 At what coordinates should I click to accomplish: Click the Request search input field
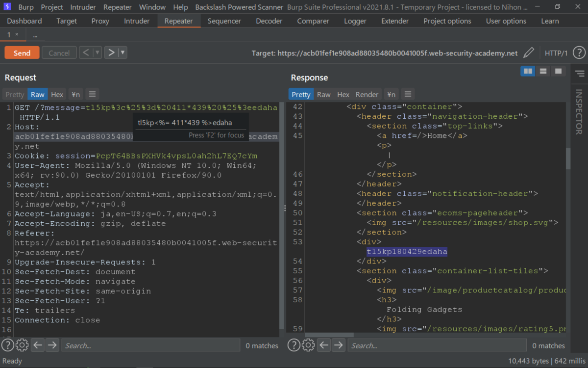[x=151, y=345]
